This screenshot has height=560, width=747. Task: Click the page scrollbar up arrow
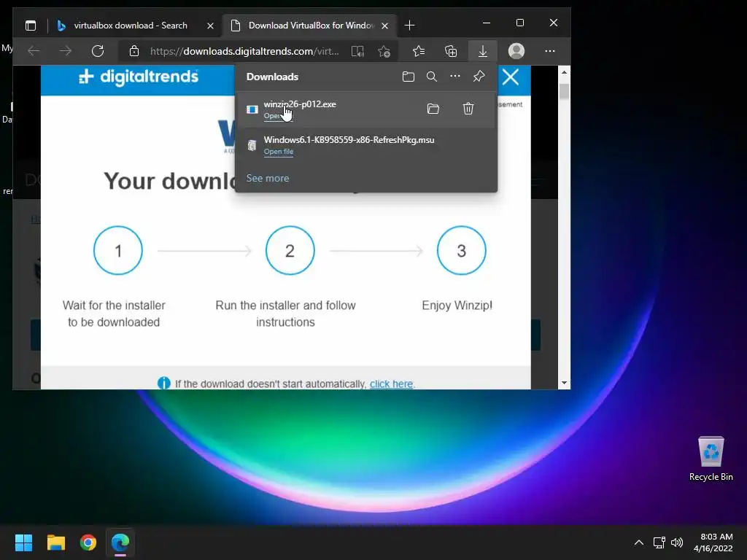(564, 72)
